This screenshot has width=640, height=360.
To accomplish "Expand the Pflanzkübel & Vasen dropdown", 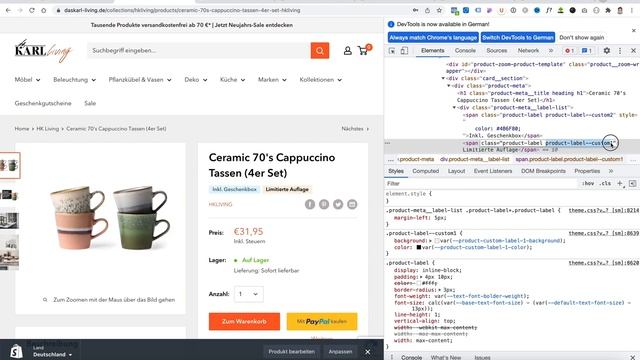I will pyautogui.click(x=140, y=80).
